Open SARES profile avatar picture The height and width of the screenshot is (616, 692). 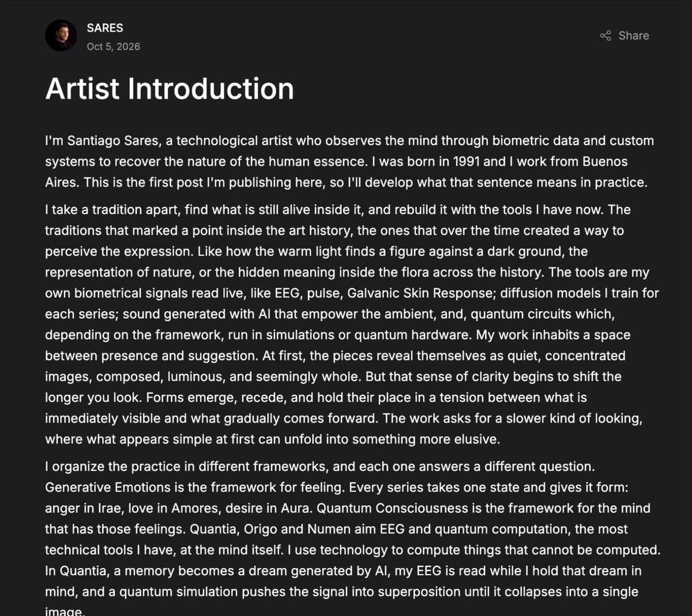[61, 36]
